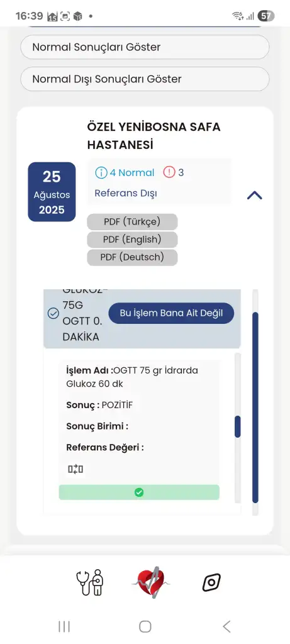The height and width of the screenshot is (644, 290).
Task: Tap Android back navigation arrow
Action: pyautogui.click(x=226, y=626)
